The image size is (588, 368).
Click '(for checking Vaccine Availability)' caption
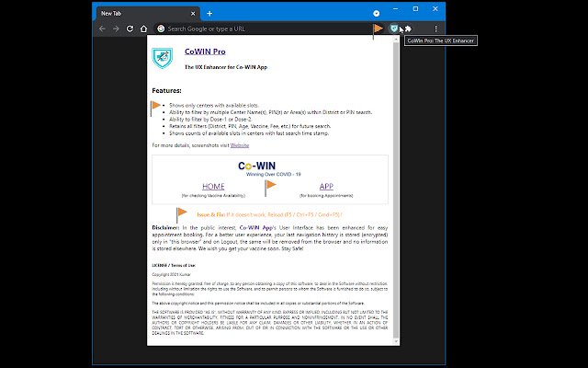213,196
